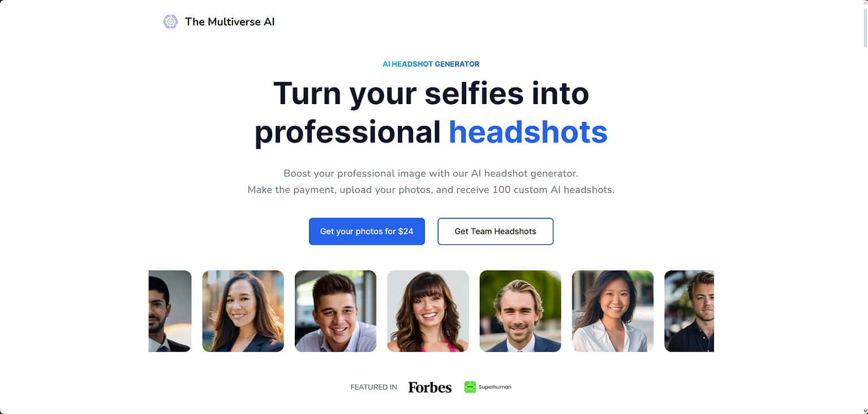Click the FEATURED IN label
Screen dimensions: 868x414
pyautogui.click(x=373, y=387)
